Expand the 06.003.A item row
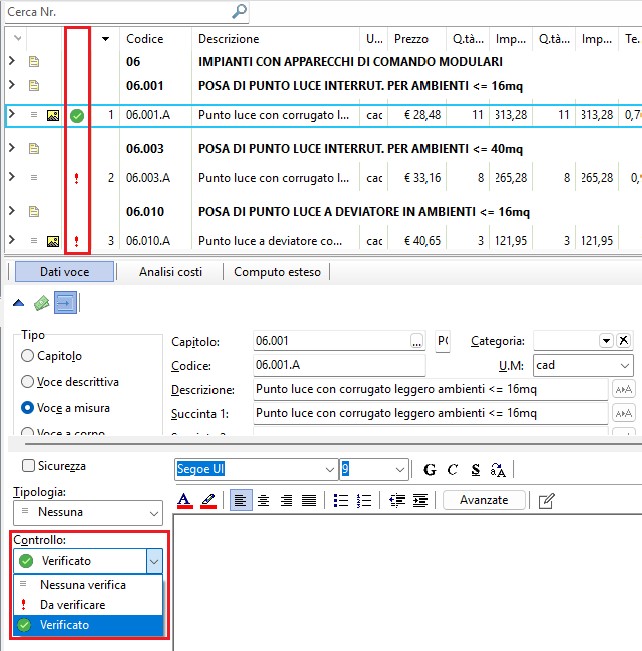 point(12,177)
